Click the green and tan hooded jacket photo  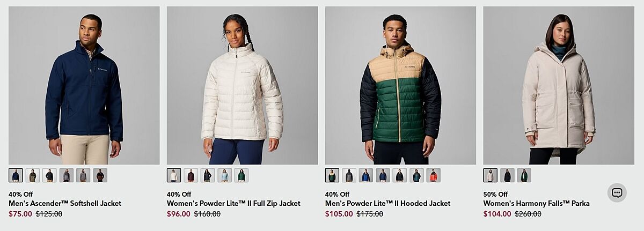click(400, 85)
